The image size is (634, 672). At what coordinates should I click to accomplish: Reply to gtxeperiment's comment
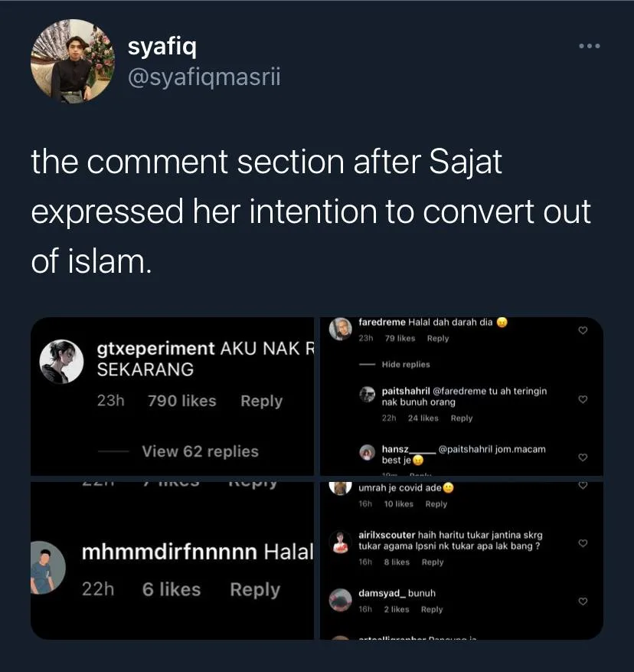261,401
